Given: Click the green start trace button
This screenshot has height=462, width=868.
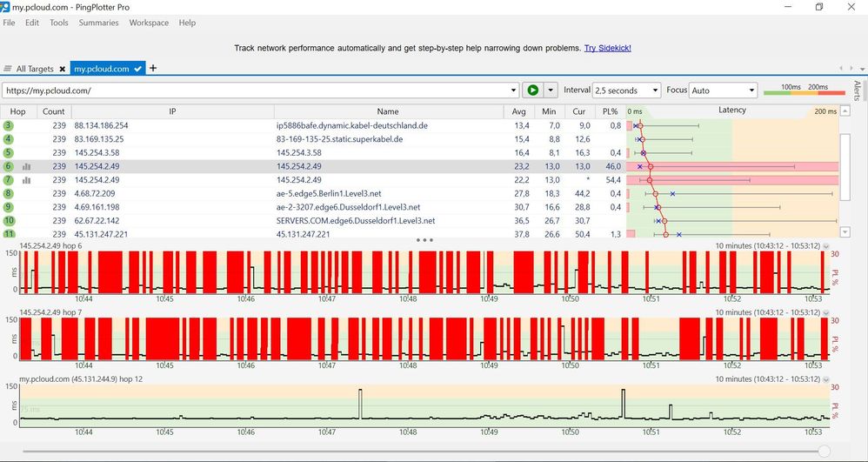Looking at the screenshot, I should pos(533,90).
